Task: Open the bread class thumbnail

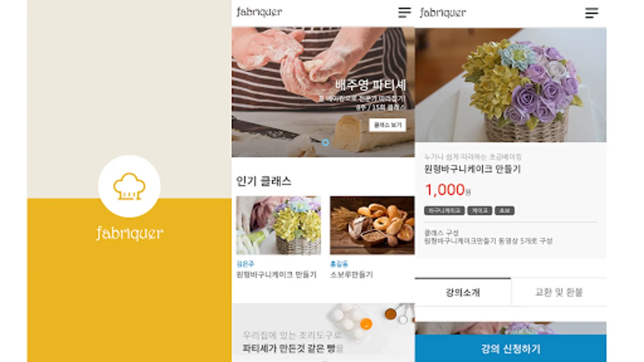Action: click(x=372, y=225)
